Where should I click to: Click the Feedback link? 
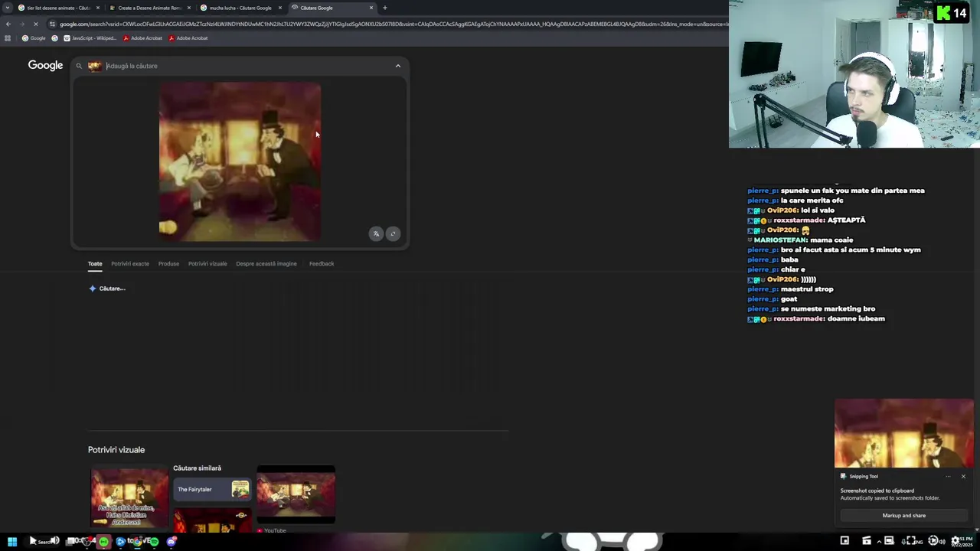(322, 263)
